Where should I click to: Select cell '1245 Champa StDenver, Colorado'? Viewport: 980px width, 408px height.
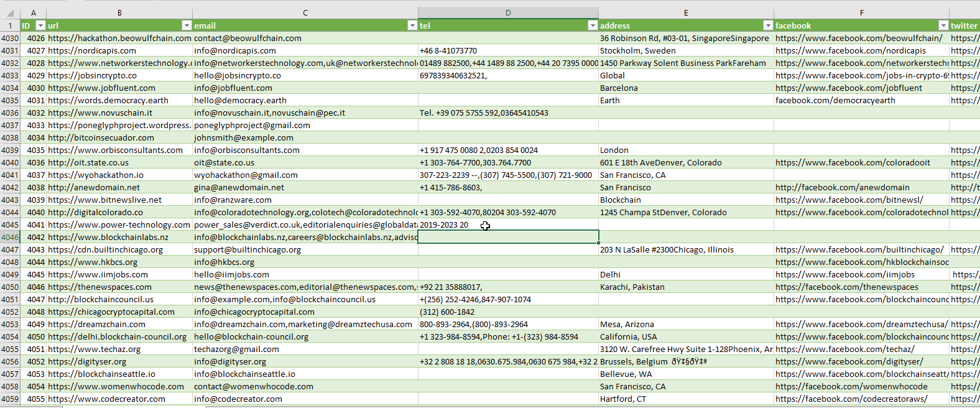686,212
